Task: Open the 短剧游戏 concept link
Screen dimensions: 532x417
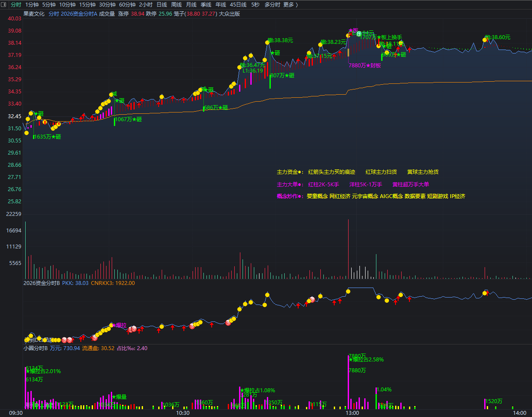Action: click(x=438, y=196)
